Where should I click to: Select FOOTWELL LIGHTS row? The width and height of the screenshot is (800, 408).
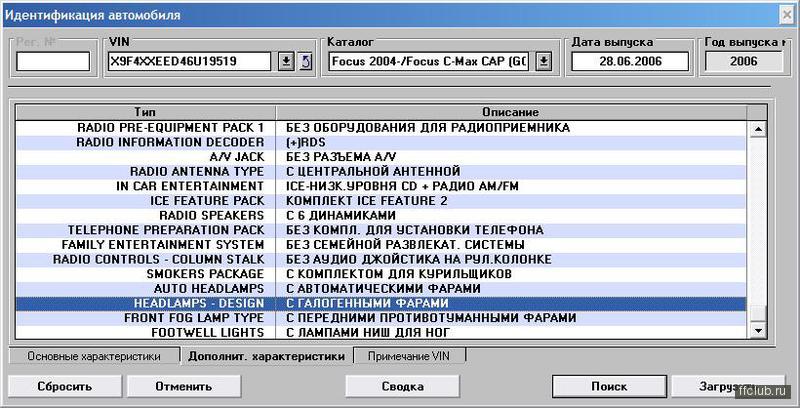[x=381, y=333]
